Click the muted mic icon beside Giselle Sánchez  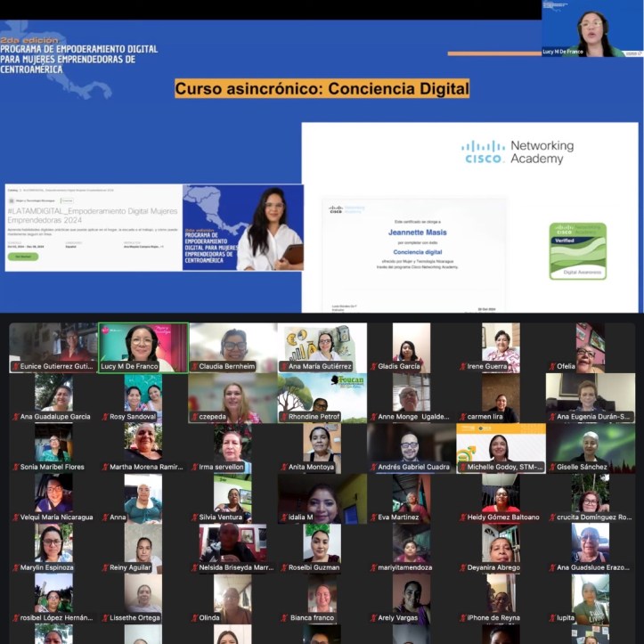(552, 467)
